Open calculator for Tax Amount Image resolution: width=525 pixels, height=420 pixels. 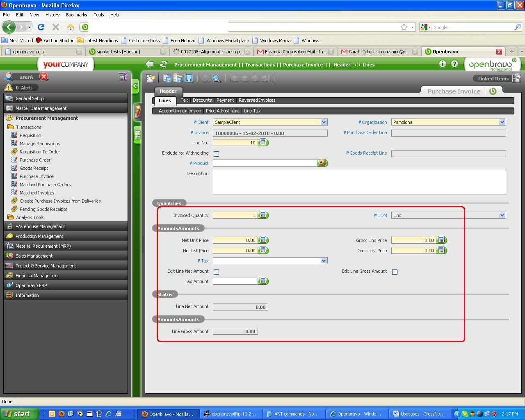pyautogui.click(x=263, y=281)
